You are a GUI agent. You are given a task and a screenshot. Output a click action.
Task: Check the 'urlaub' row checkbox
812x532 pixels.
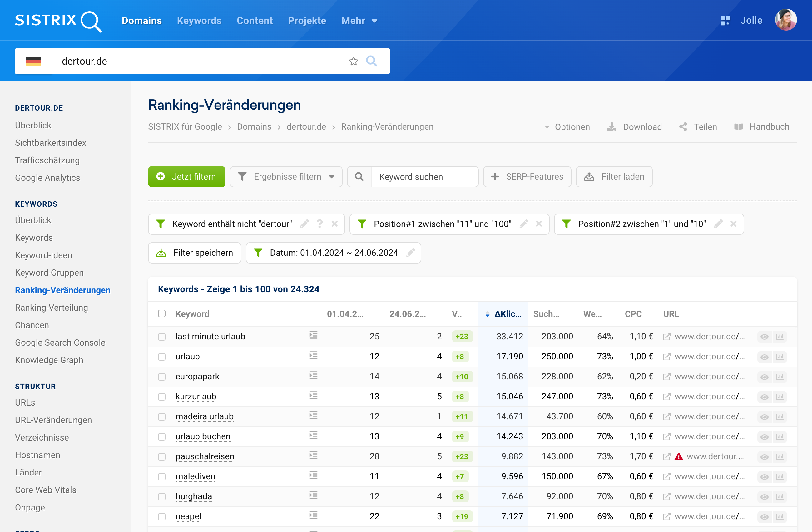162,357
